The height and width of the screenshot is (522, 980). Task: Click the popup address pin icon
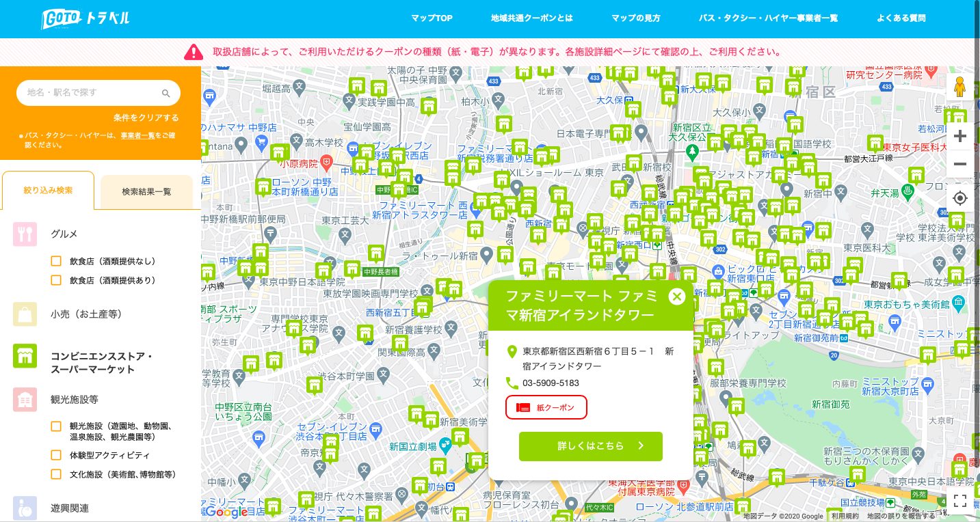coord(512,352)
